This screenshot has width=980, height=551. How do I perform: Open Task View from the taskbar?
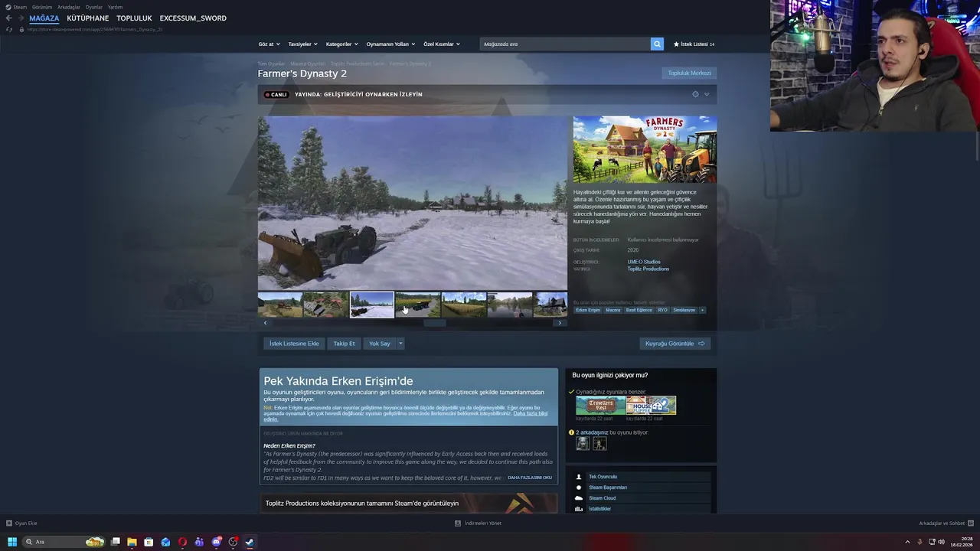115,542
